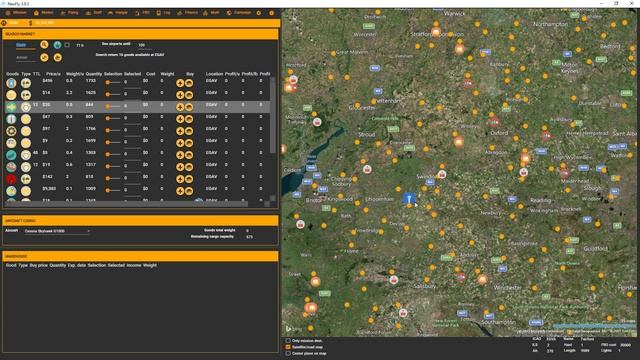This screenshot has width=640, height=360.
Task: Click the plus buy icon in the highlighted $20 row
Action: (180, 107)
